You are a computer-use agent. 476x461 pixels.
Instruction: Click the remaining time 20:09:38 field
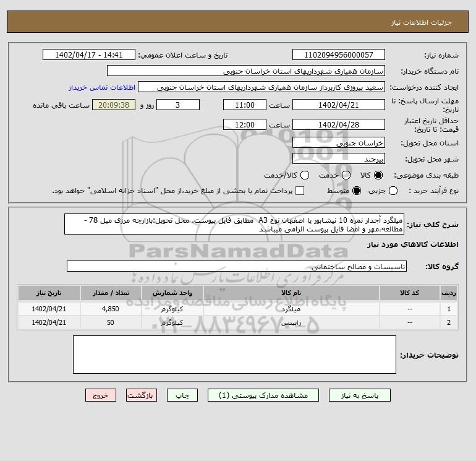(114, 105)
